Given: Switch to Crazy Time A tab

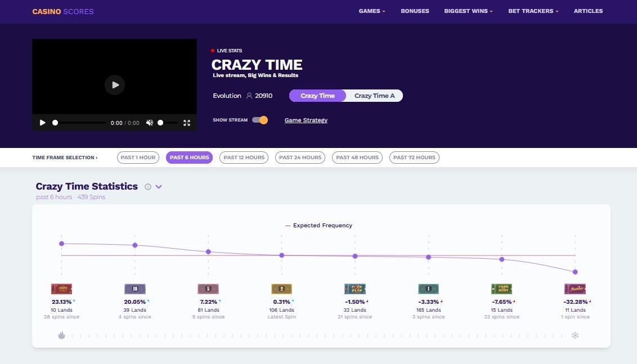Looking at the screenshot, I should pos(375,96).
